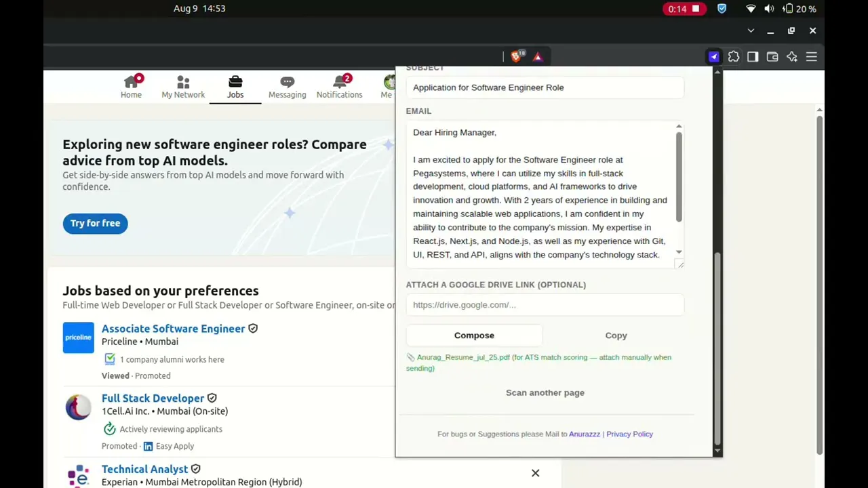Open the Me profile avatar menu
Screen dimensions: 868x488
coord(388,87)
